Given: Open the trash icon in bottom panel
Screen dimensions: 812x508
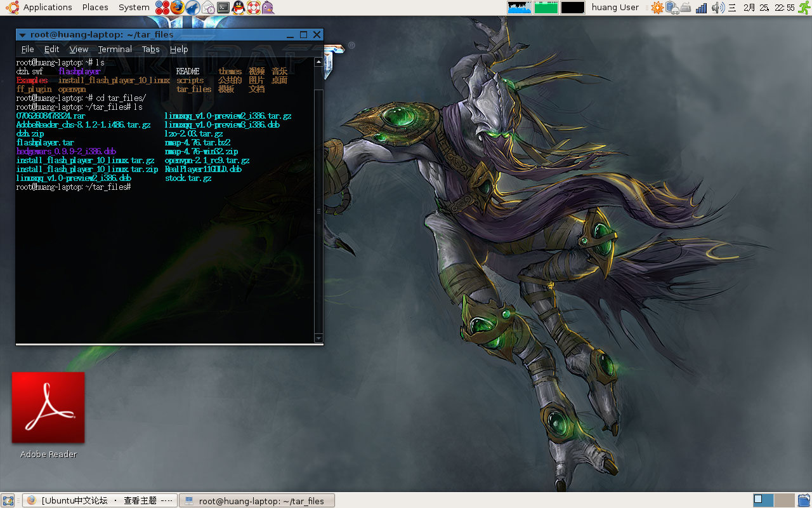Looking at the screenshot, I should coord(804,500).
